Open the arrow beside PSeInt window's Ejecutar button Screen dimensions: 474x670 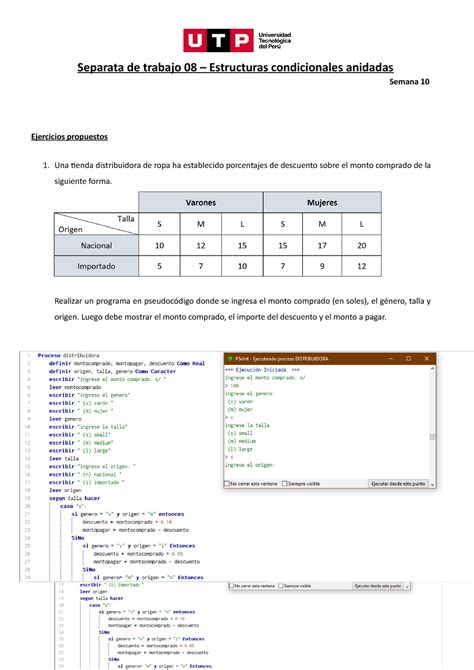click(x=432, y=484)
